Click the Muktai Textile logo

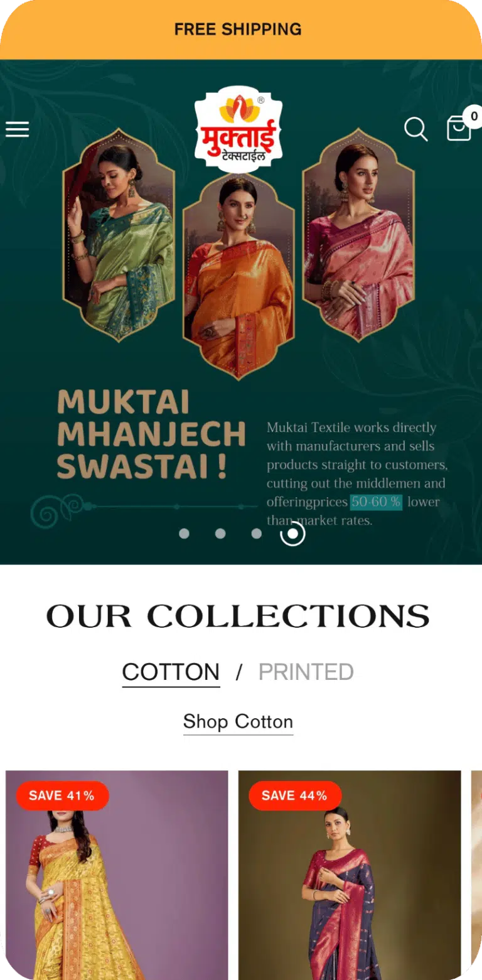click(238, 130)
